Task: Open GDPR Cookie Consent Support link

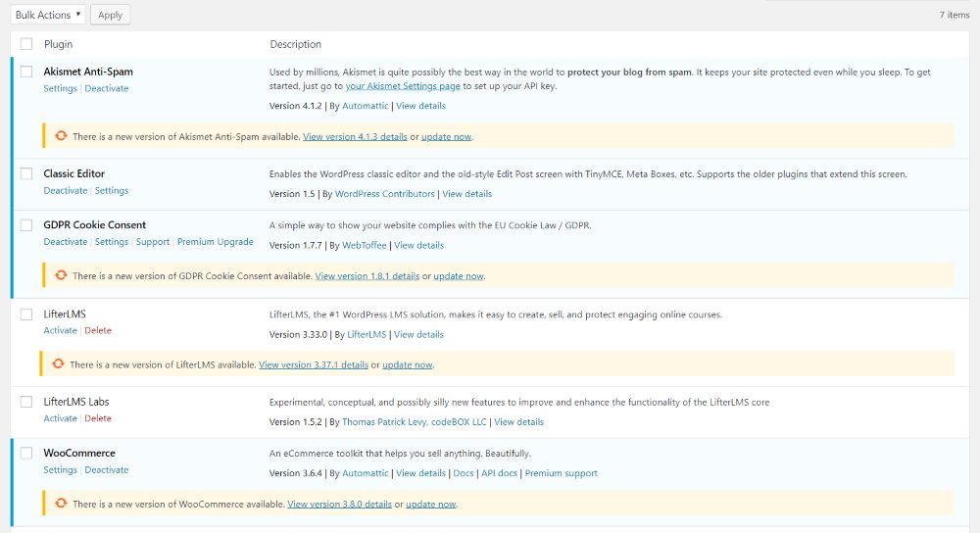Action: click(153, 241)
